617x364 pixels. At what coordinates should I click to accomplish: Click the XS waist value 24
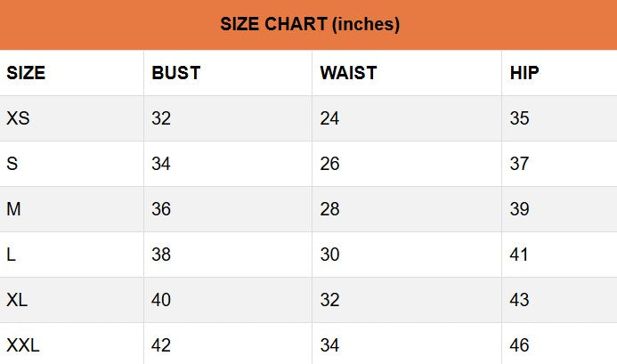(x=329, y=118)
